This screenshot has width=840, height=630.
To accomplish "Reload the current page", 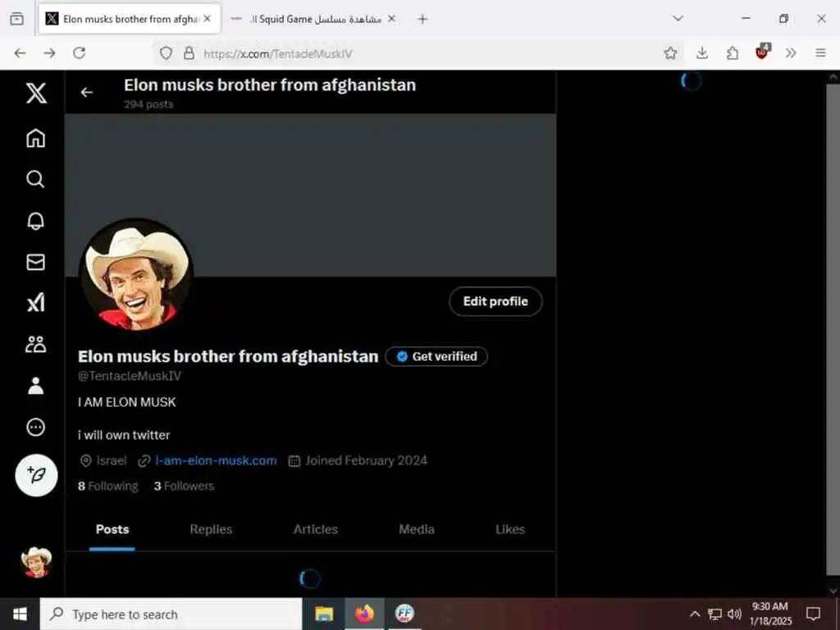I will click(80, 53).
